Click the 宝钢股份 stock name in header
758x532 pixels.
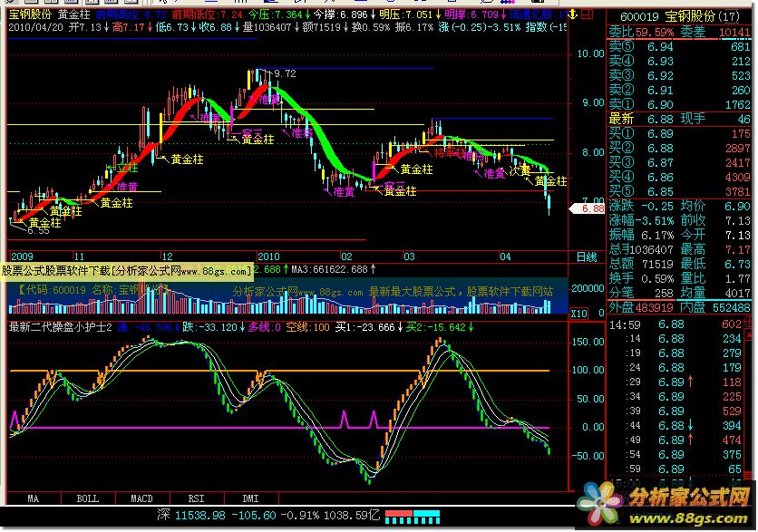tap(27, 15)
